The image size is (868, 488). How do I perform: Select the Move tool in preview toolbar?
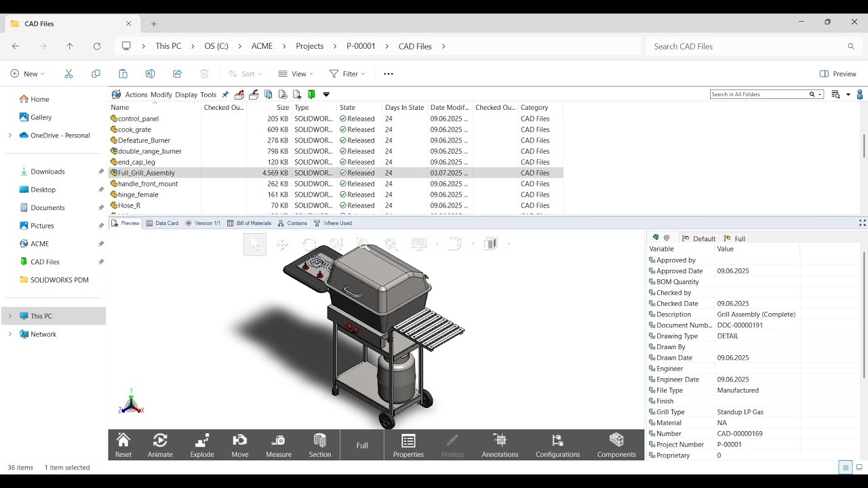tap(240, 445)
